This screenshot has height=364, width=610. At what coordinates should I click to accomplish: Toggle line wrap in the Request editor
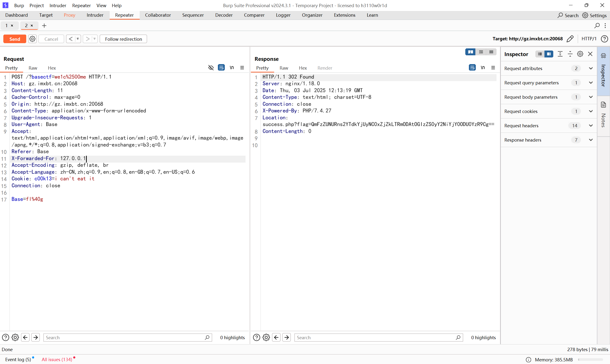click(221, 68)
